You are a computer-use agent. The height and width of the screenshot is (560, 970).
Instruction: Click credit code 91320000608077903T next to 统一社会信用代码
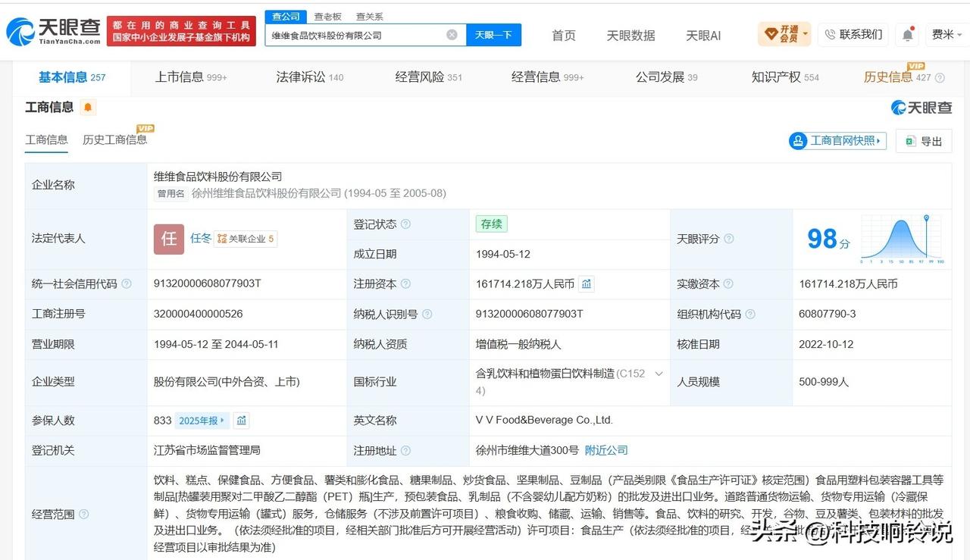click(207, 283)
